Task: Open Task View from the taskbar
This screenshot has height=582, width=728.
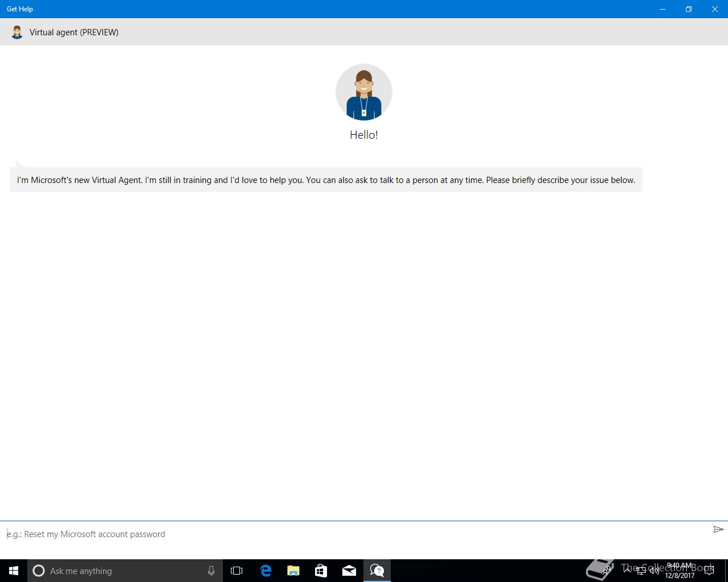Action: coord(237,571)
